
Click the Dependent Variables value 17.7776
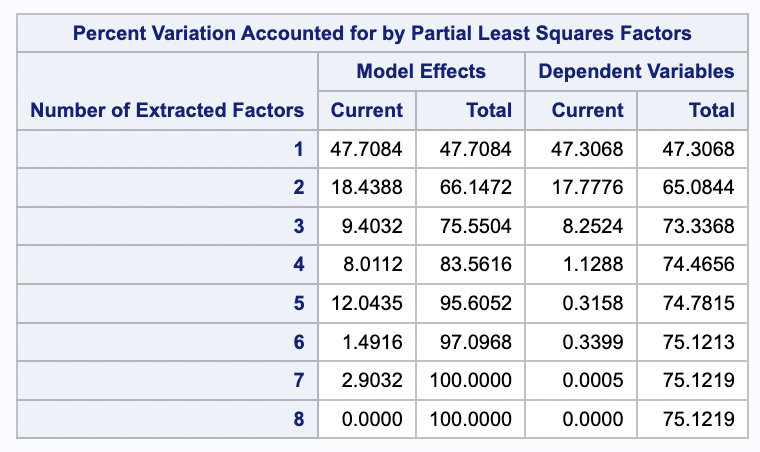(588, 188)
